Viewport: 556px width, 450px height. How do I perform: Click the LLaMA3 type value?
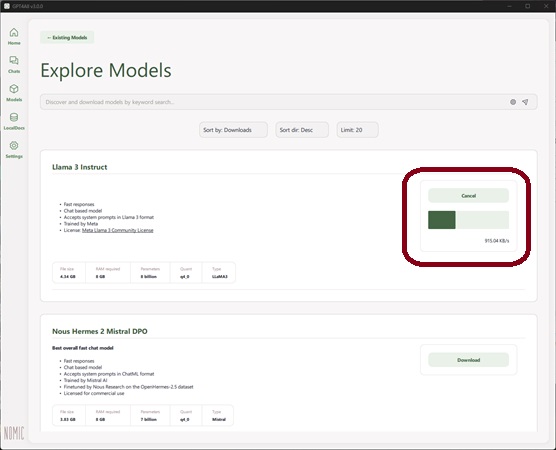[219, 277]
